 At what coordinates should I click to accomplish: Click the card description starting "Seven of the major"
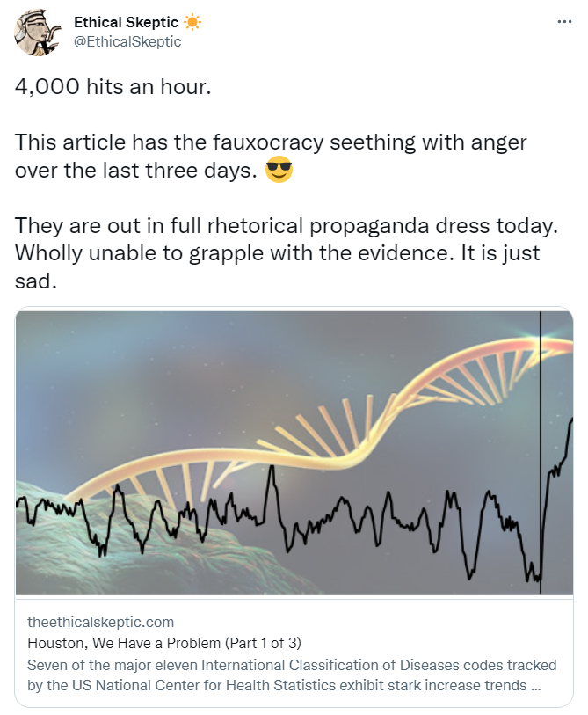click(x=290, y=675)
